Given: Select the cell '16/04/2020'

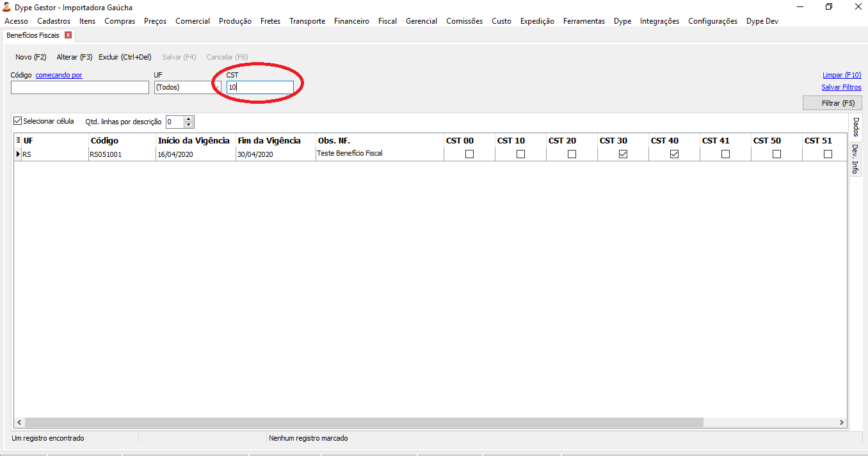Looking at the screenshot, I should 195,154.
